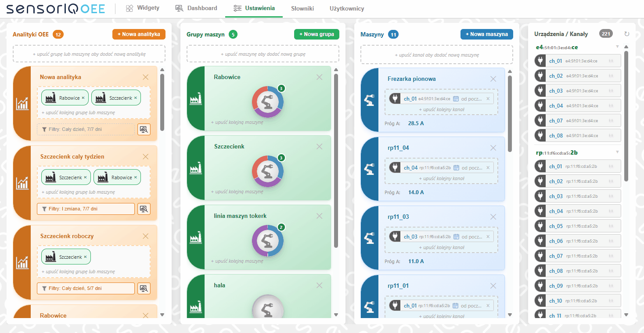644x333 pixels.
Task: Close the Nowa analityka card
Action: pyautogui.click(x=146, y=77)
